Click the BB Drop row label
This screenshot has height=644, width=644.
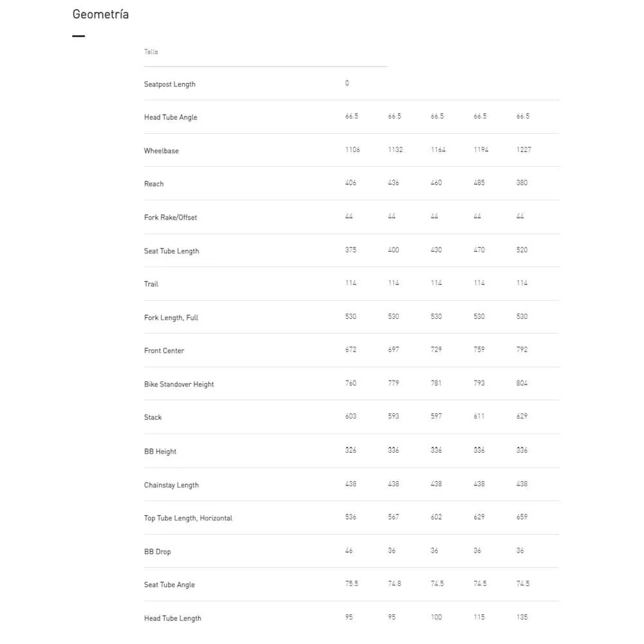coord(158,552)
